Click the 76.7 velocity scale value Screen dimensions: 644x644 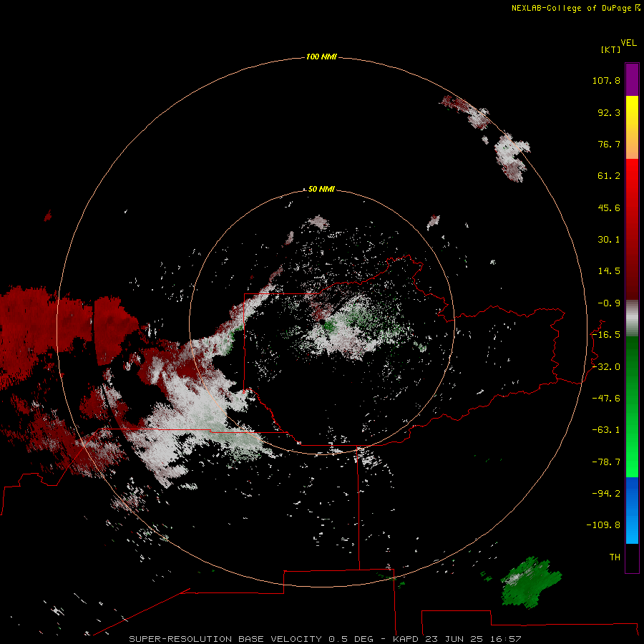click(609, 144)
